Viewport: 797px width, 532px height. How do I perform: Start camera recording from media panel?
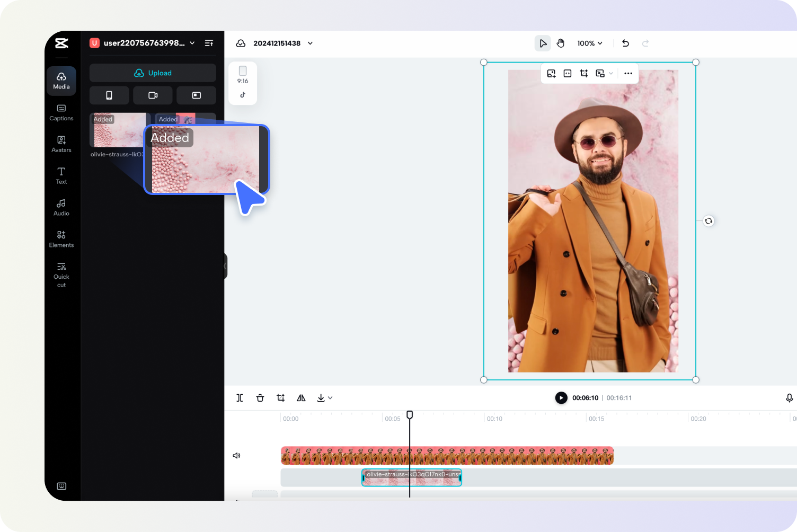[x=153, y=95]
